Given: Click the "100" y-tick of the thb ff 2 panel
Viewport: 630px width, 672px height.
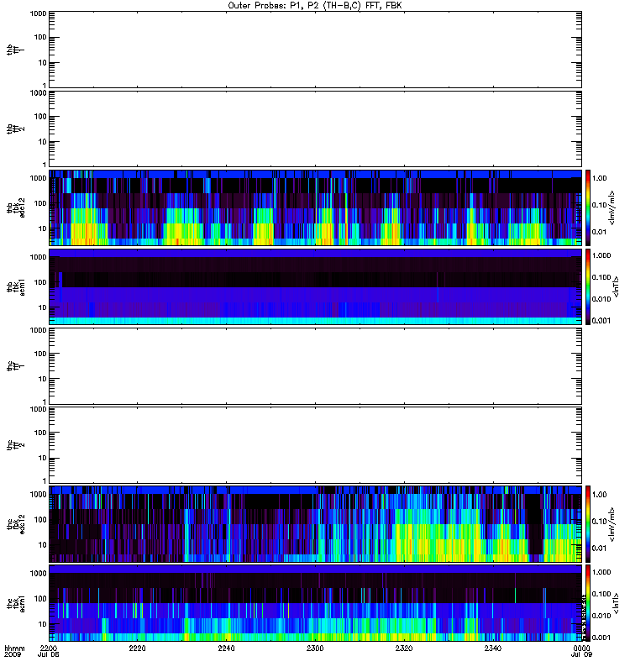Looking at the screenshot, I should (40, 117).
